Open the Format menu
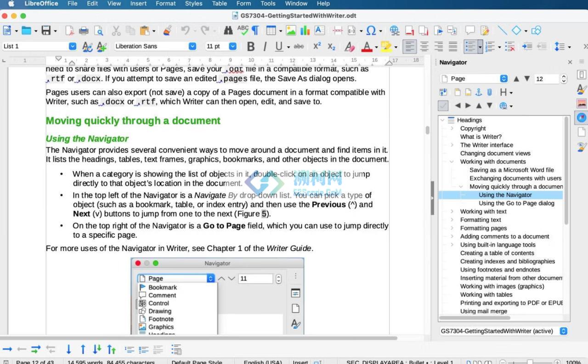588x364 pixels. pyautogui.click(x=166, y=4)
